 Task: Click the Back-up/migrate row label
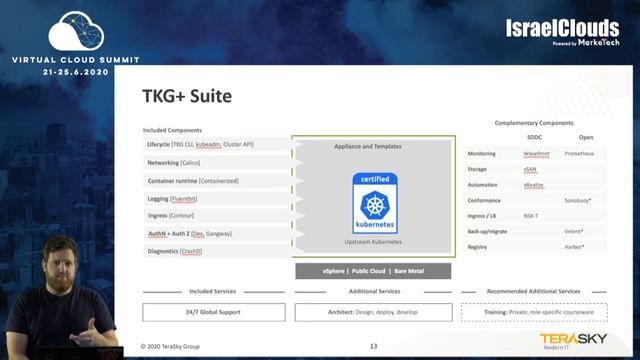[x=487, y=231]
